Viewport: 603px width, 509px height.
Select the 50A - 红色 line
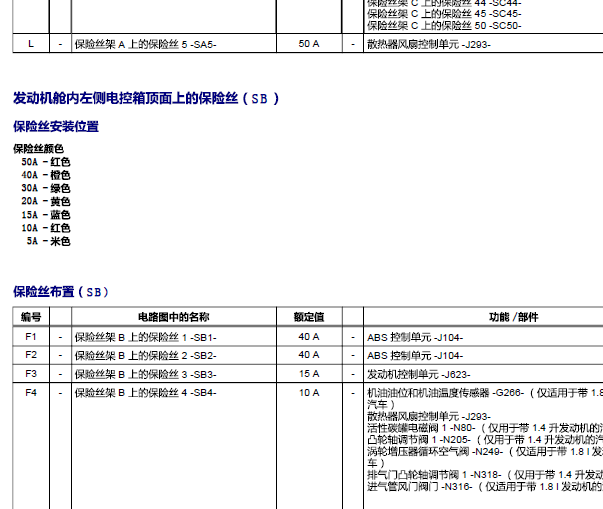46,162
